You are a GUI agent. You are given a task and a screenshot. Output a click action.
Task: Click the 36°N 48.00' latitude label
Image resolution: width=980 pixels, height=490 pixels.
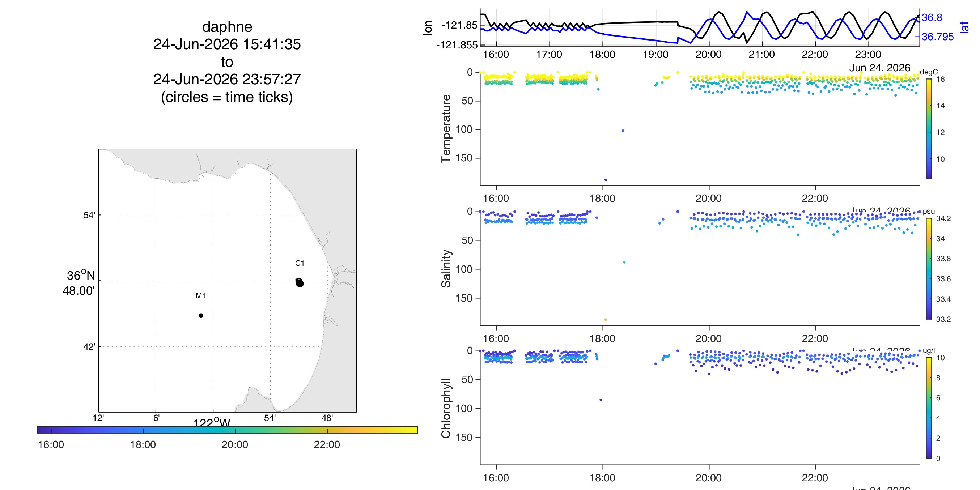(79, 283)
